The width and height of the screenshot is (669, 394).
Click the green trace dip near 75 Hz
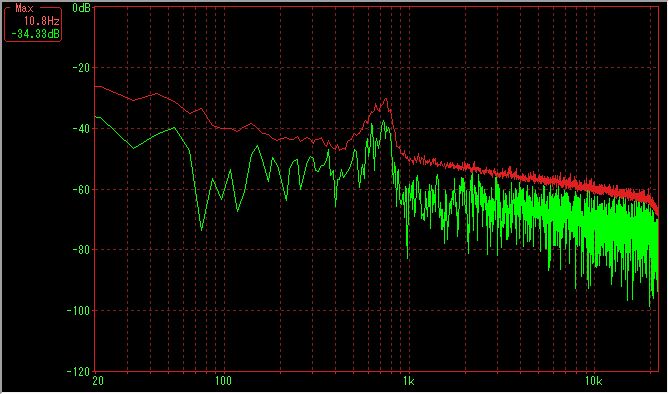coord(202,229)
